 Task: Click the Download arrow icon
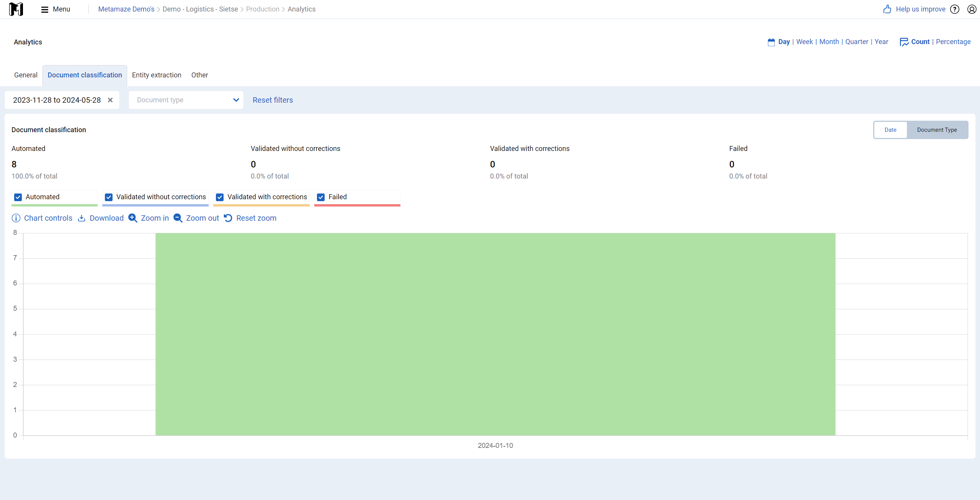tap(82, 218)
